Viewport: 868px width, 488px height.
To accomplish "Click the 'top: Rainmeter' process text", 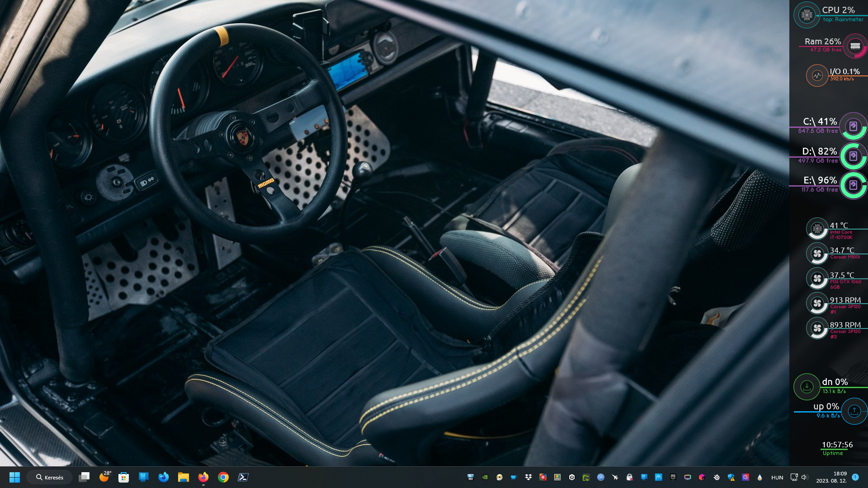I will point(843,19).
